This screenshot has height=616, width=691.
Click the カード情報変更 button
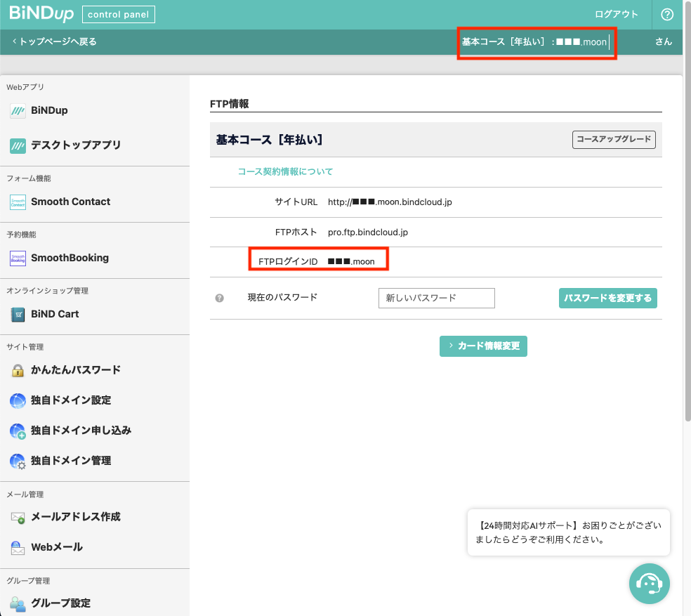(x=483, y=346)
